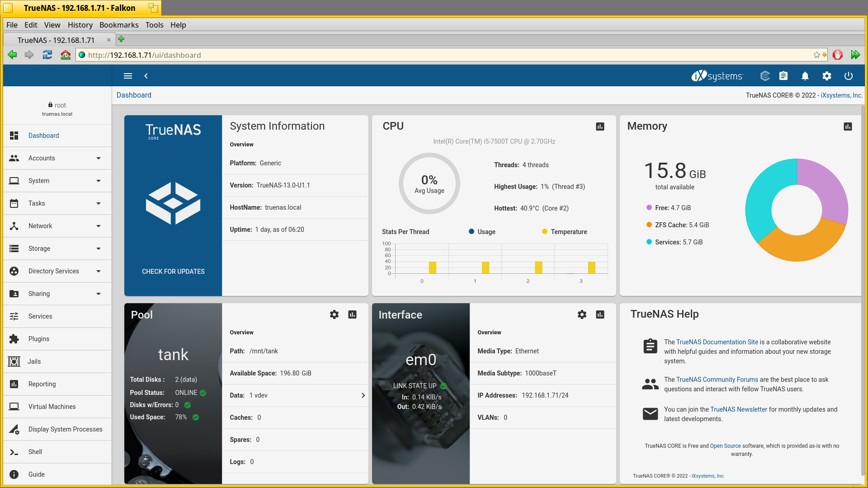Open the TrueNAS Newsletter link
868x488 pixels.
tap(739, 409)
